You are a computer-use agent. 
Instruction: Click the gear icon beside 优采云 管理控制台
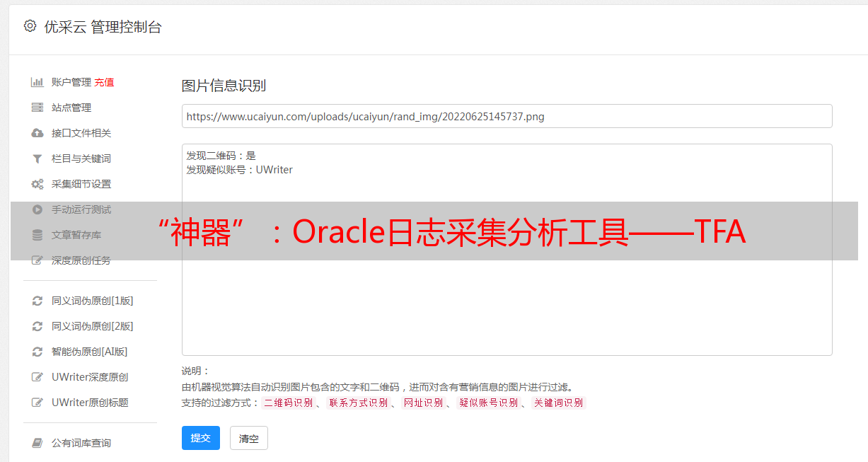[x=30, y=26]
